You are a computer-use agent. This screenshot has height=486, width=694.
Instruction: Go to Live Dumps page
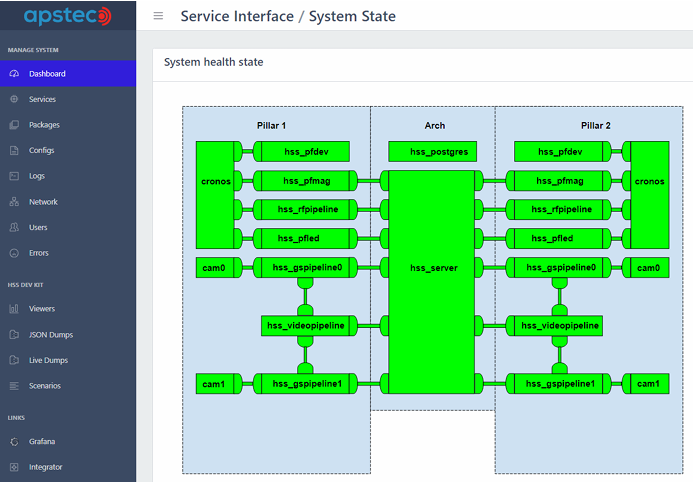(x=48, y=360)
